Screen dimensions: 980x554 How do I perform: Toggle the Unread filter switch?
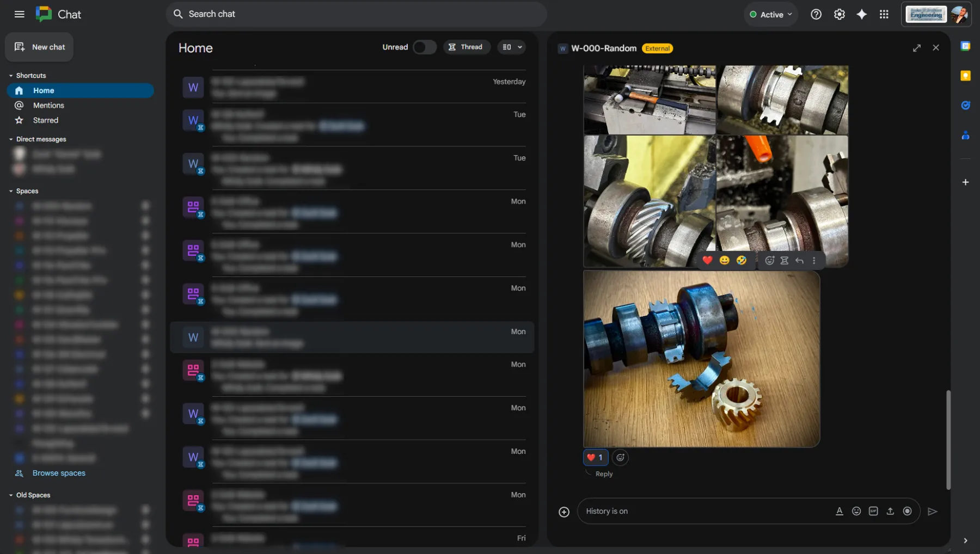pos(424,47)
